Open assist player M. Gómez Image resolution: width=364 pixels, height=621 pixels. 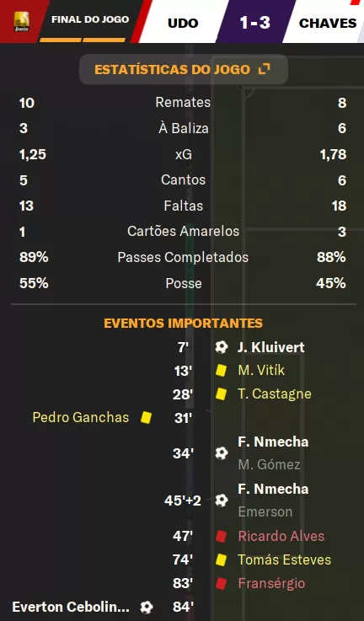[x=269, y=464]
